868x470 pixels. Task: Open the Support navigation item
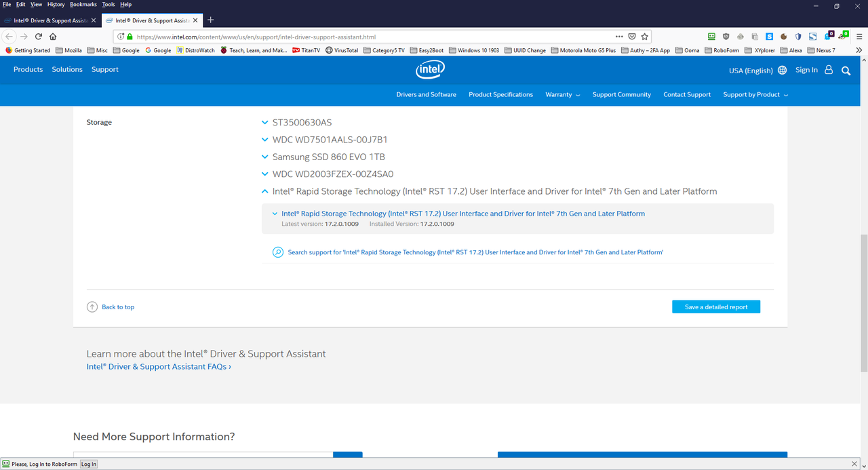(105, 69)
